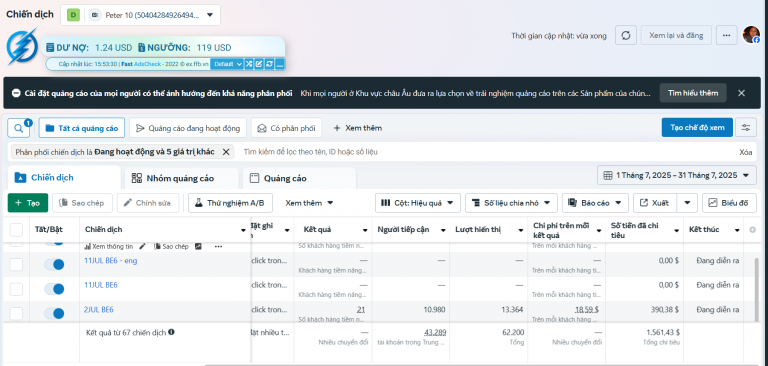
Task: Click plus Xem thêm beside view tabs
Action: [x=358, y=128]
